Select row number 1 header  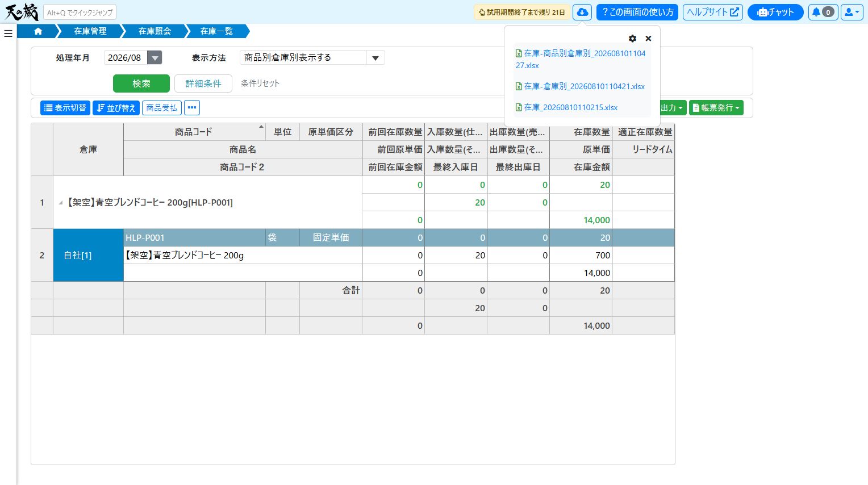point(42,202)
